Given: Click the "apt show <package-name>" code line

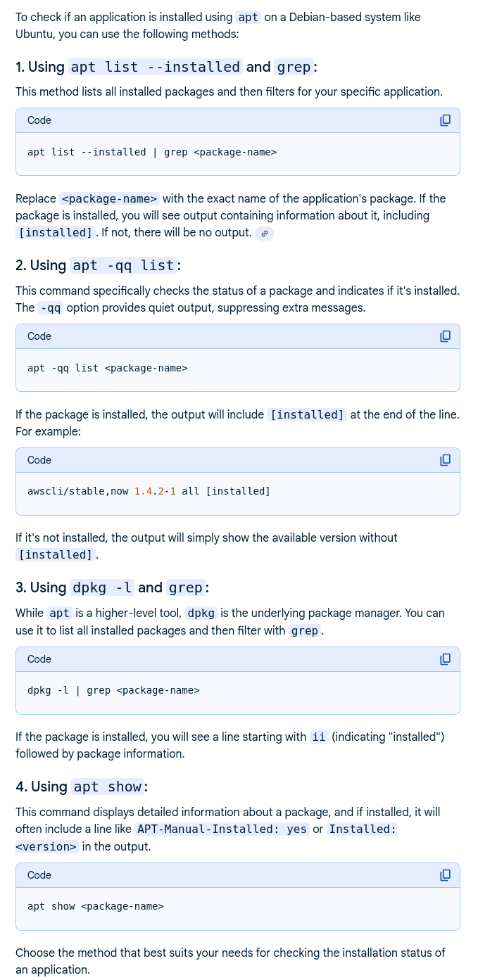Looking at the screenshot, I should 95,906.
